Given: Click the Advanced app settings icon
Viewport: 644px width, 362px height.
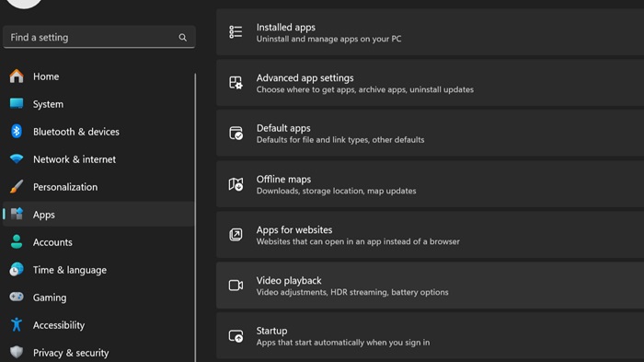Looking at the screenshot, I should [236, 83].
